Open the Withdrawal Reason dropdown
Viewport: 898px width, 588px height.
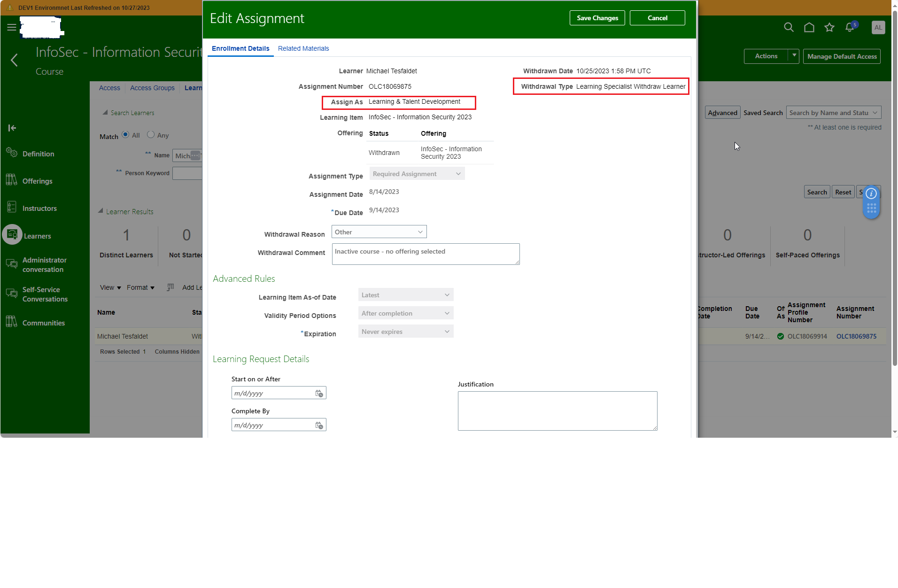(379, 232)
